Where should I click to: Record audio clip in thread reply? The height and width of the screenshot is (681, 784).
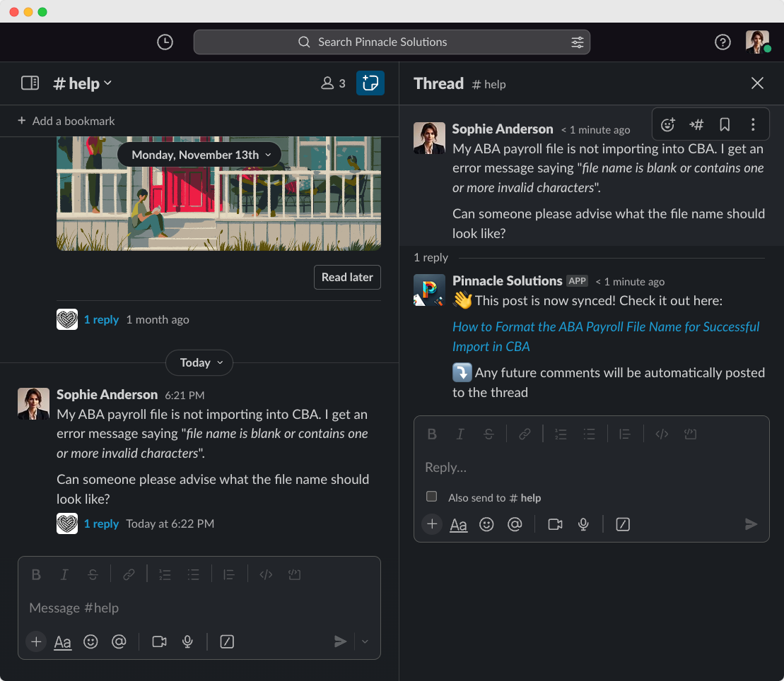(583, 524)
